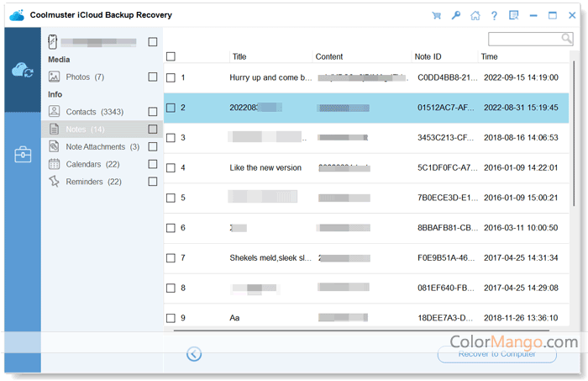Viewport: 588px width, 381px height.
Task: Go to the home icon
Action: [475, 15]
